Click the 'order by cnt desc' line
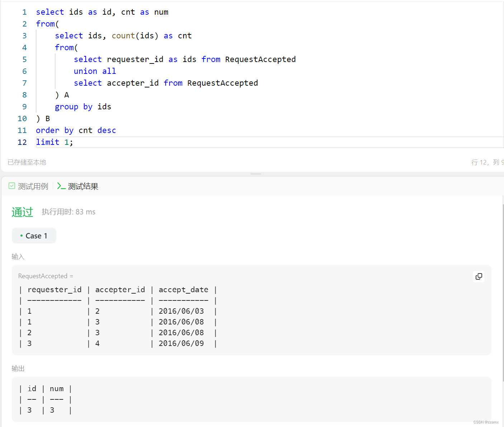Screen dimensions: 504x427 click(76, 130)
